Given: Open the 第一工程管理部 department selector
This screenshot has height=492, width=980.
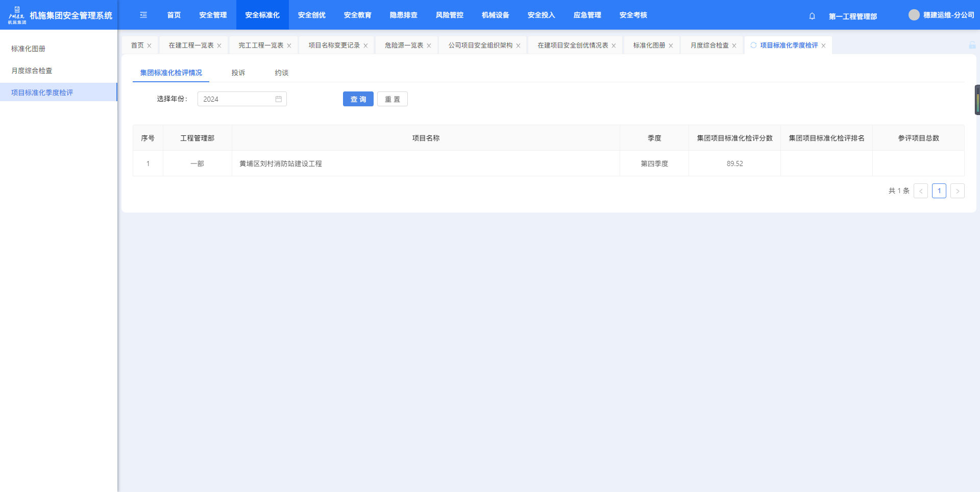Looking at the screenshot, I should [852, 16].
